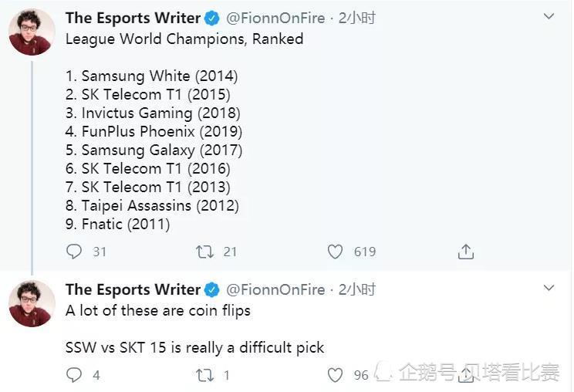Open The Esports Writer name in second tweet

[x=133, y=289]
